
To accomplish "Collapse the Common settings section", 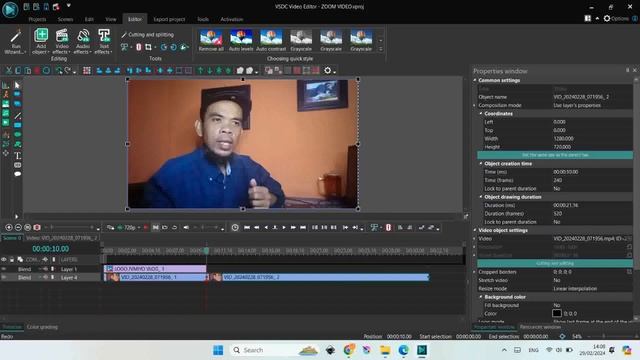I will pos(475,80).
